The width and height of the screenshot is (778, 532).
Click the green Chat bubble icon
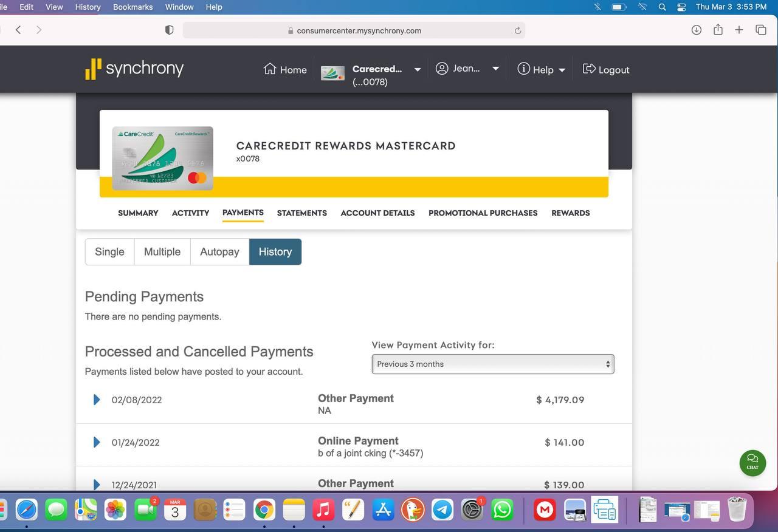click(x=752, y=463)
